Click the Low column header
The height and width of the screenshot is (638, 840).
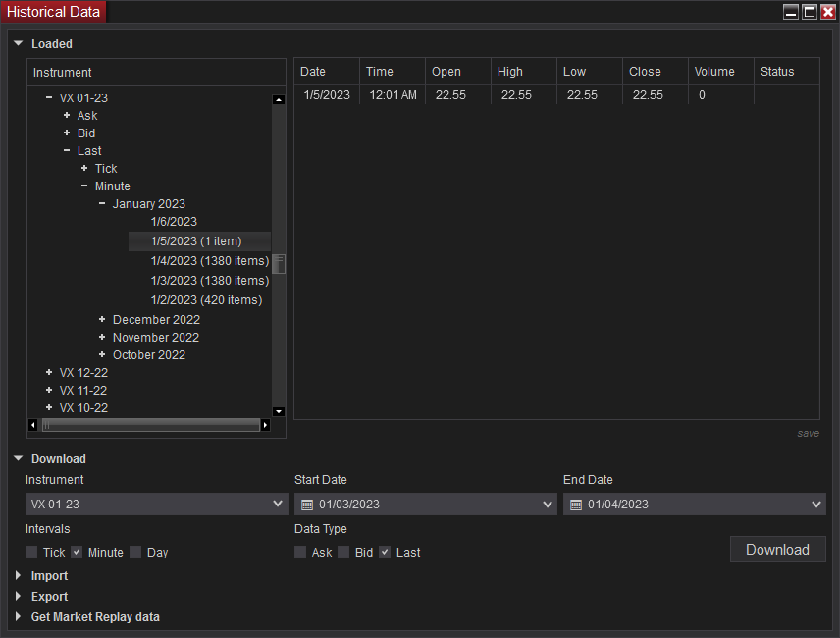click(590, 72)
